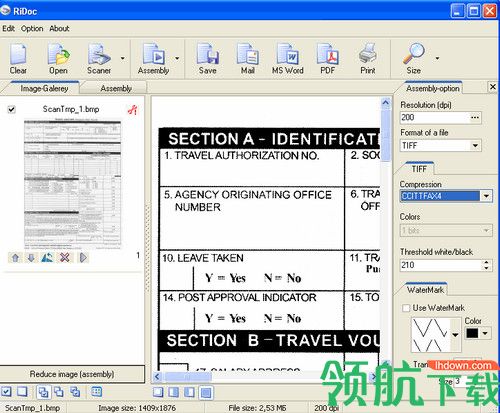Click Image size: 1409x1876 in status bar
This screenshot has width=500, height=413.
click(x=137, y=408)
